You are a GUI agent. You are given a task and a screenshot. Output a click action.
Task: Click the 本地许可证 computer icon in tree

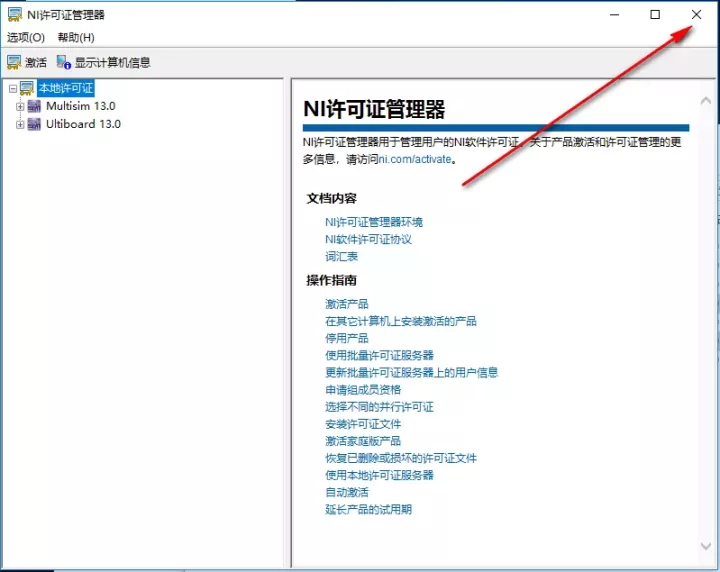[x=27, y=89]
